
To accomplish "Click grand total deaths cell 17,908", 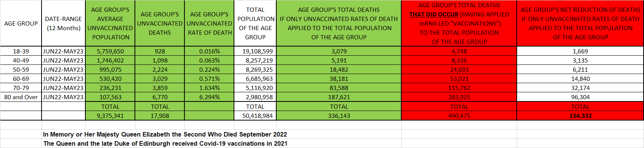I will 160,116.
